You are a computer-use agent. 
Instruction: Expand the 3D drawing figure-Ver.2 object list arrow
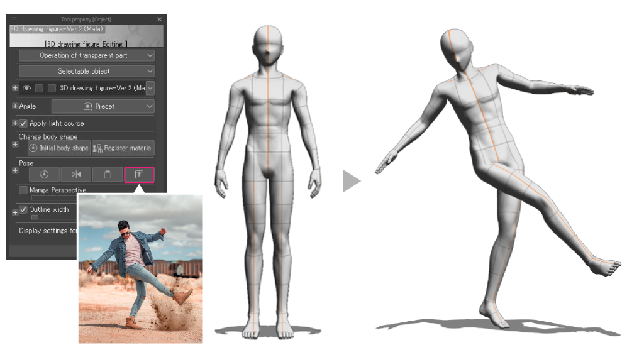point(150,89)
